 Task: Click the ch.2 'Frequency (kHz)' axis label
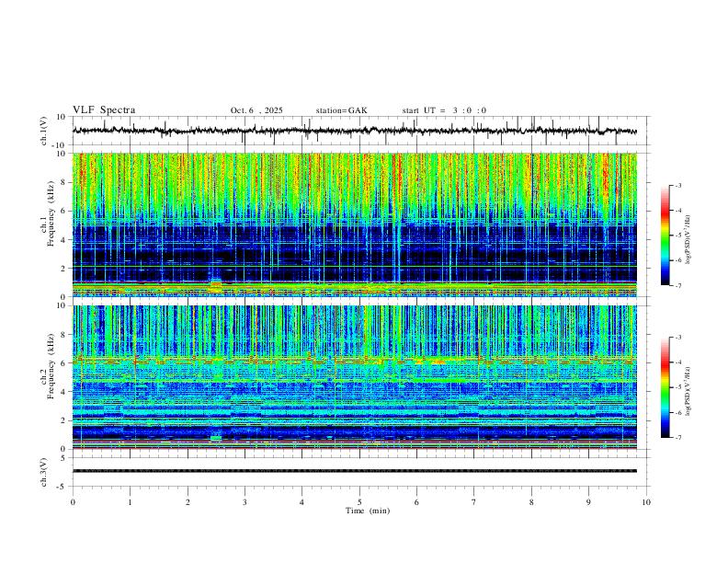51,366
